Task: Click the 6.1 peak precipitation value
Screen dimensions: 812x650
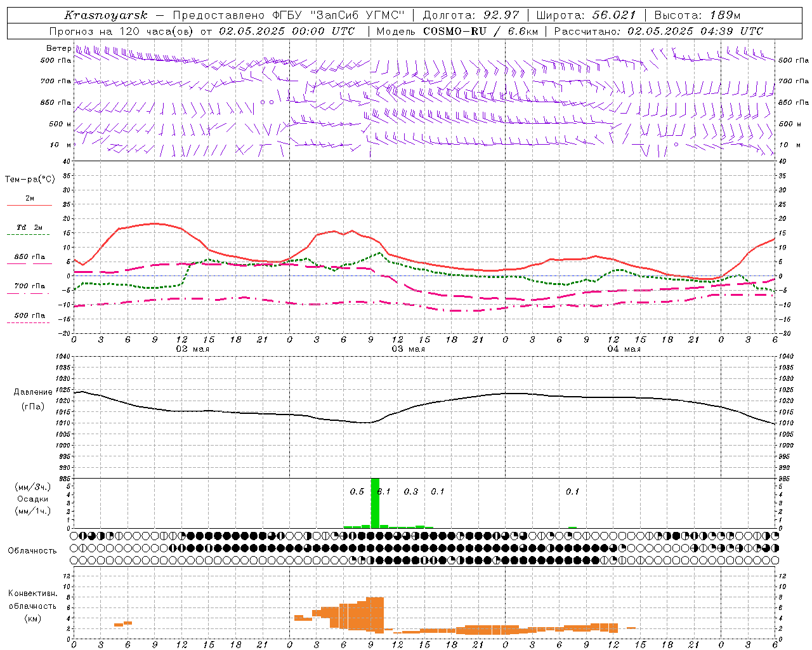Action: [384, 491]
